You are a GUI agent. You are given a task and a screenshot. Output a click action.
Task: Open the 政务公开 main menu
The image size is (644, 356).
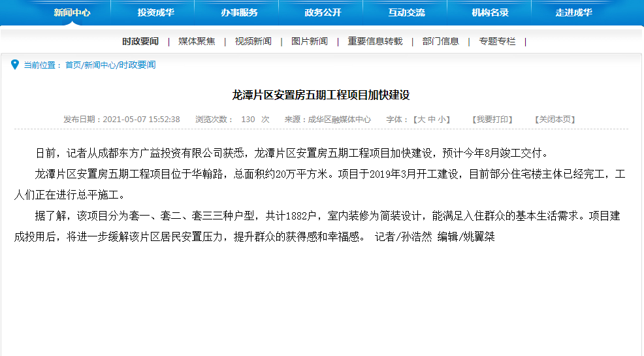pos(323,12)
